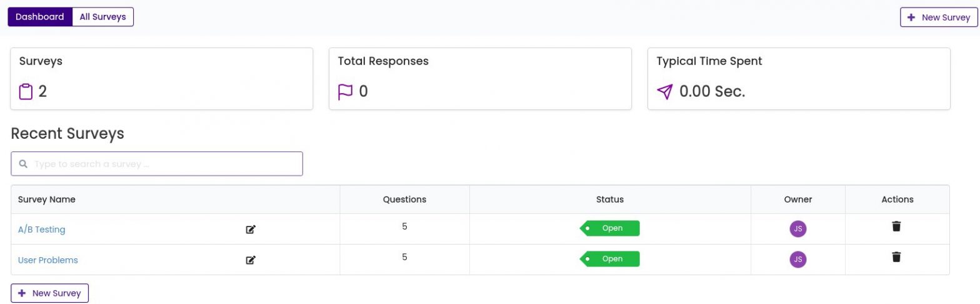
Task: Delete the A/B Testing survey
Action: 896,226
